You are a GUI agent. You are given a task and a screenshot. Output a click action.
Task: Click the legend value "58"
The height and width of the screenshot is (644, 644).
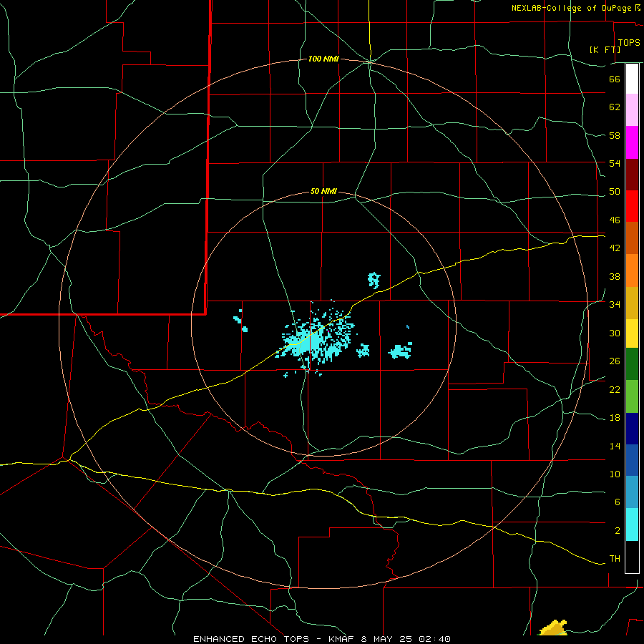615,135
